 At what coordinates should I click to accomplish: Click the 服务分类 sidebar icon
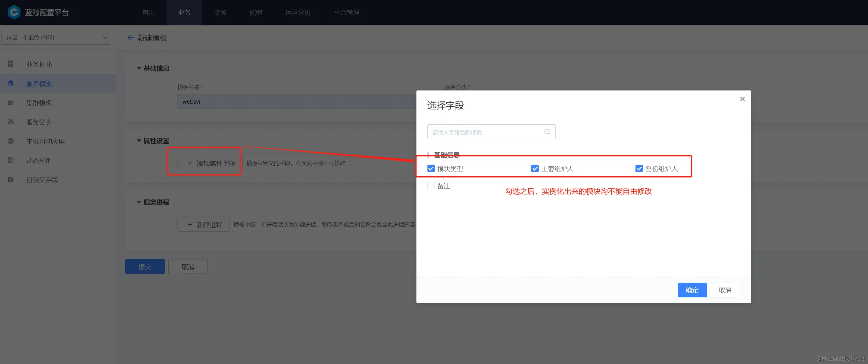[11, 122]
